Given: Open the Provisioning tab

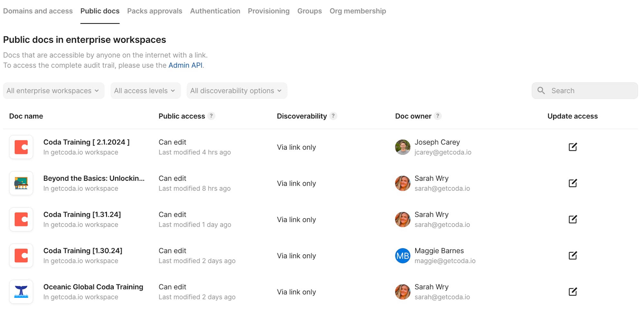Looking at the screenshot, I should (x=269, y=11).
